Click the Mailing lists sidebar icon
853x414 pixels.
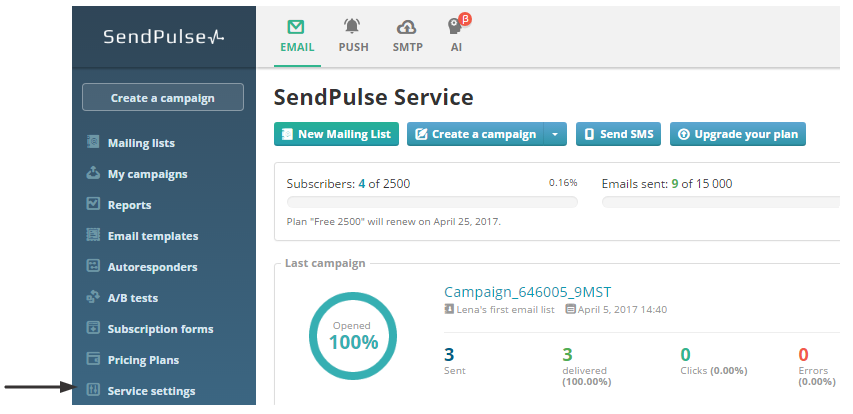click(93, 142)
